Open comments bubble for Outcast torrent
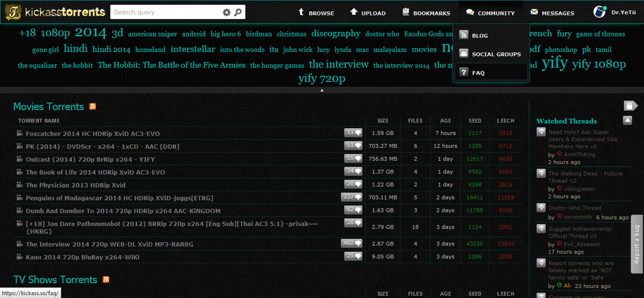The width and height of the screenshot is (644, 298). pos(353,158)
